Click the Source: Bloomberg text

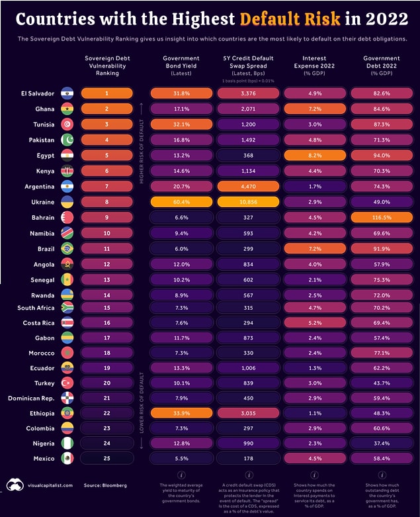pyautogui.click(x=105, y=485)
